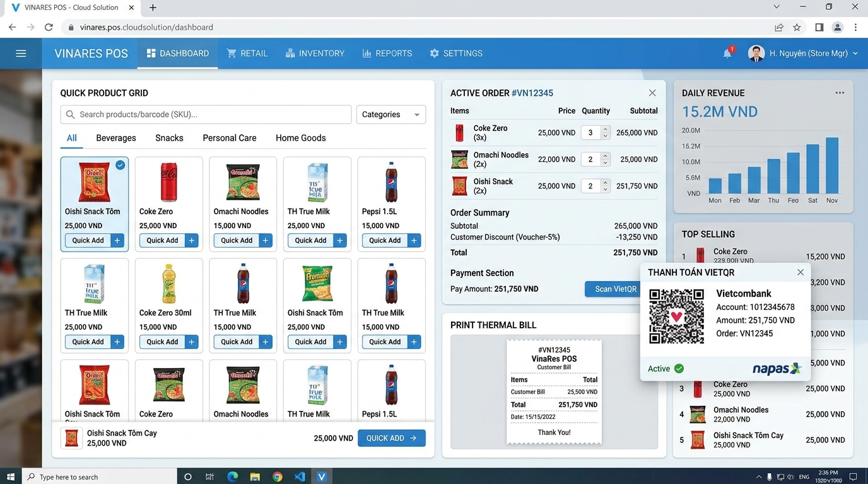Go to the REPORTS tab

[x=387, y=54]
